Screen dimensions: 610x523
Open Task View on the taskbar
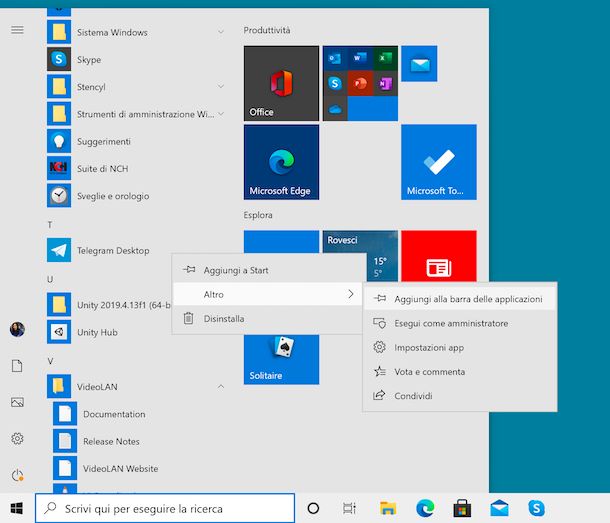(x=349, y=508)
